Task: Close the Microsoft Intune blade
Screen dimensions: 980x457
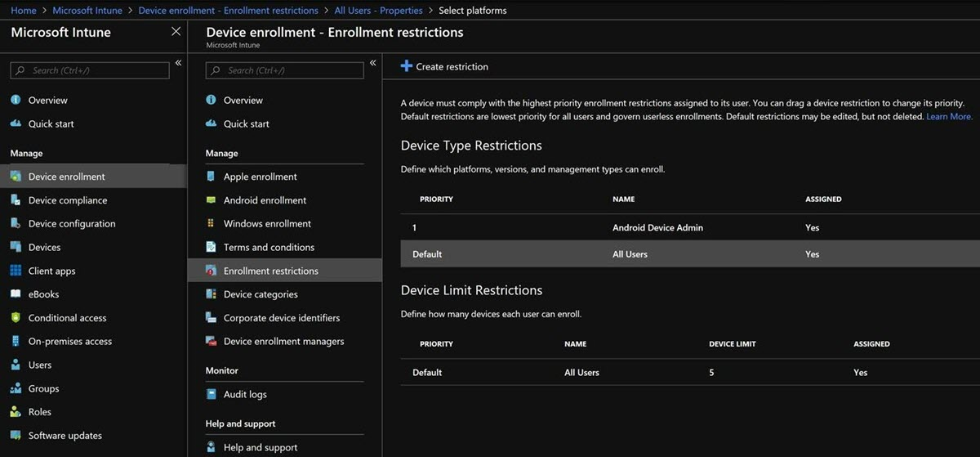Action: 176,32
